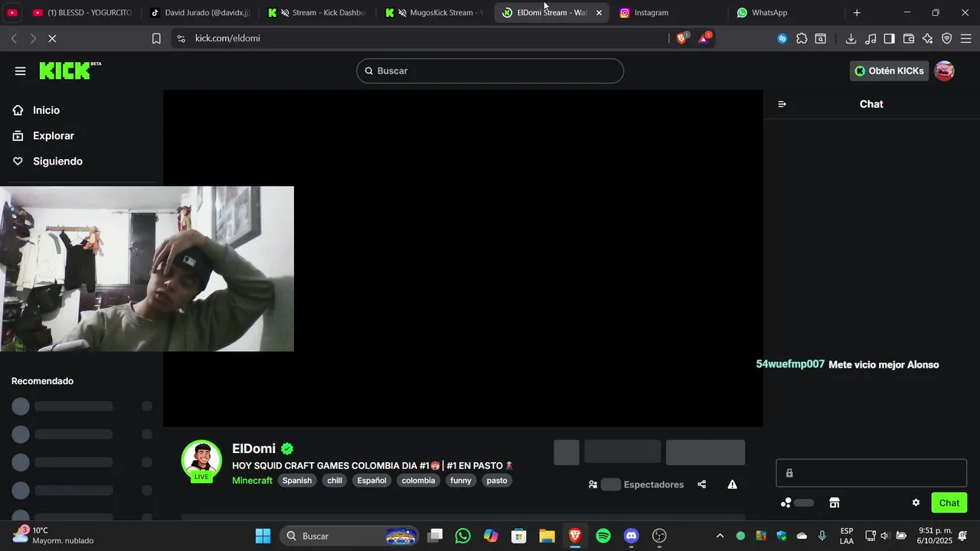Click the KICK logo
Screen dimensions: 980x551
[70, 70]
